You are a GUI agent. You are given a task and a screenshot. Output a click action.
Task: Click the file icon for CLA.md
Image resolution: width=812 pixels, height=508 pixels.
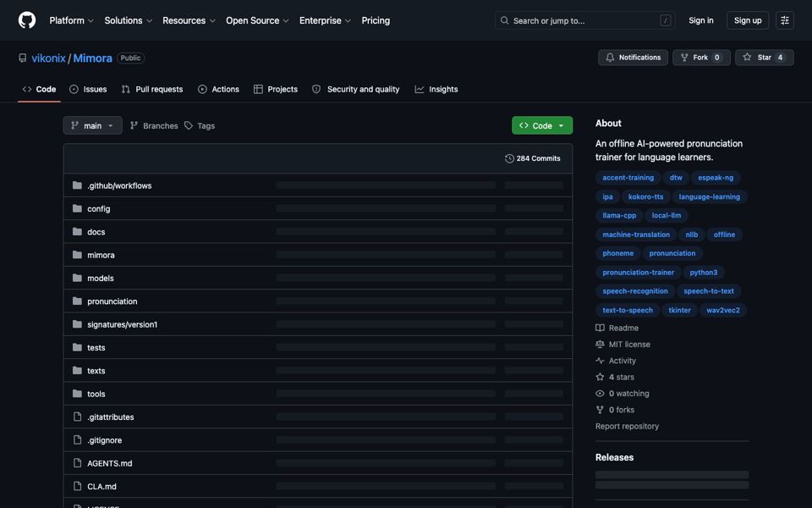pos(77,486)
